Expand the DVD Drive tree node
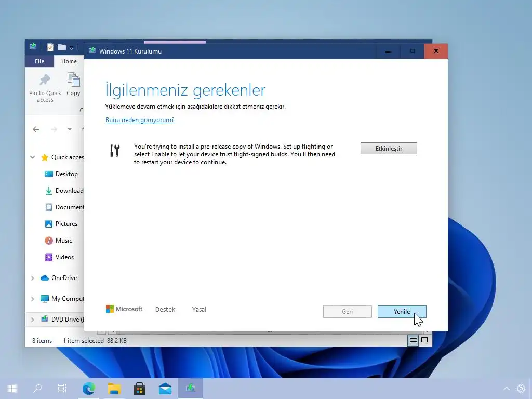The image size is (532, 399). click(x=33, y=320)
